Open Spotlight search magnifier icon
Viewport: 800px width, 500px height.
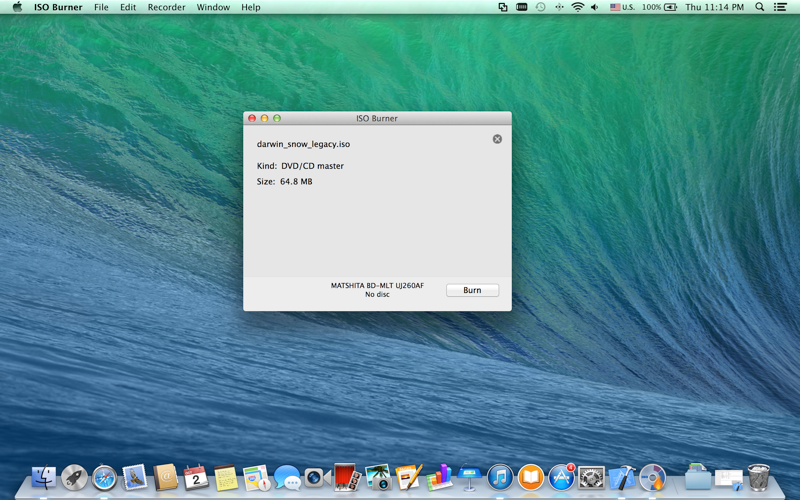(760, 7)
